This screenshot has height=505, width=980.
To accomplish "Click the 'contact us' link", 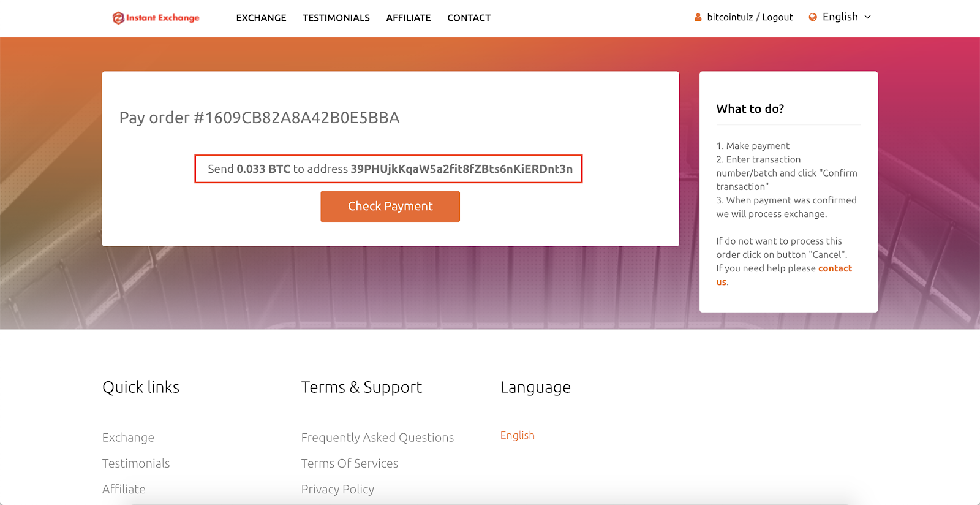I will pos(835,268).
